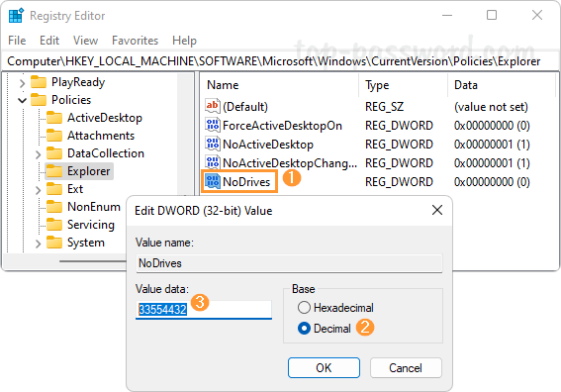
Task: Collapse the Policies tree node
Action: pyautogui.click(x=22, y=100)
